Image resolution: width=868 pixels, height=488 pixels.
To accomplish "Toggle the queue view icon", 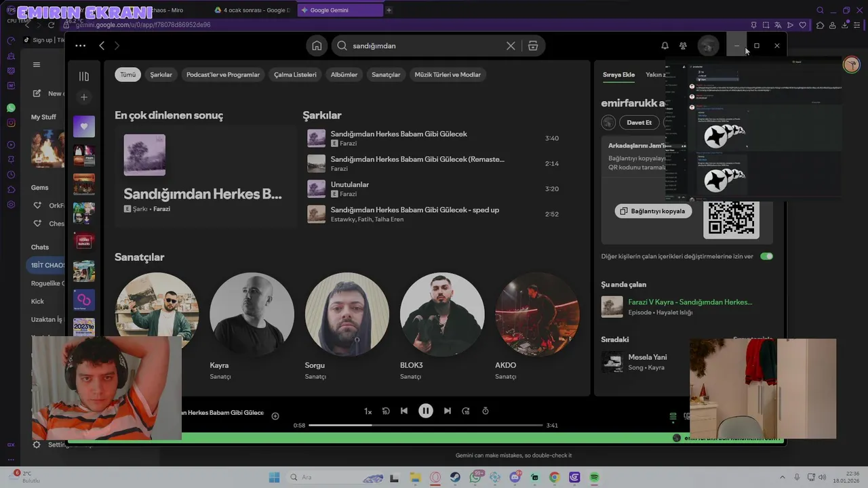I will [x=673, y=416].
